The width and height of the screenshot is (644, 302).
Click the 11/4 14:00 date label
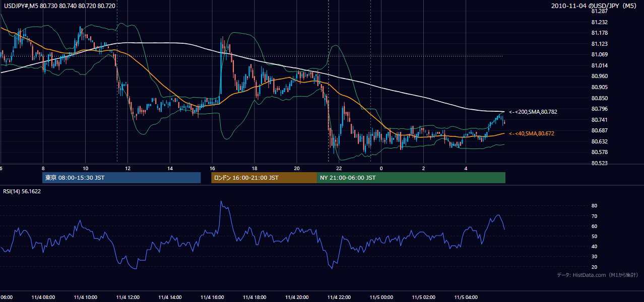click(170, 297)
